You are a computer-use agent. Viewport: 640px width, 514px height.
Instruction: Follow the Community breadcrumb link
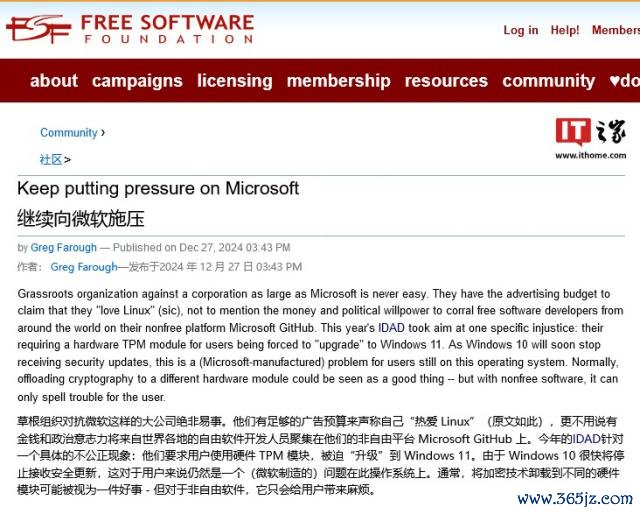click(69, 133)
